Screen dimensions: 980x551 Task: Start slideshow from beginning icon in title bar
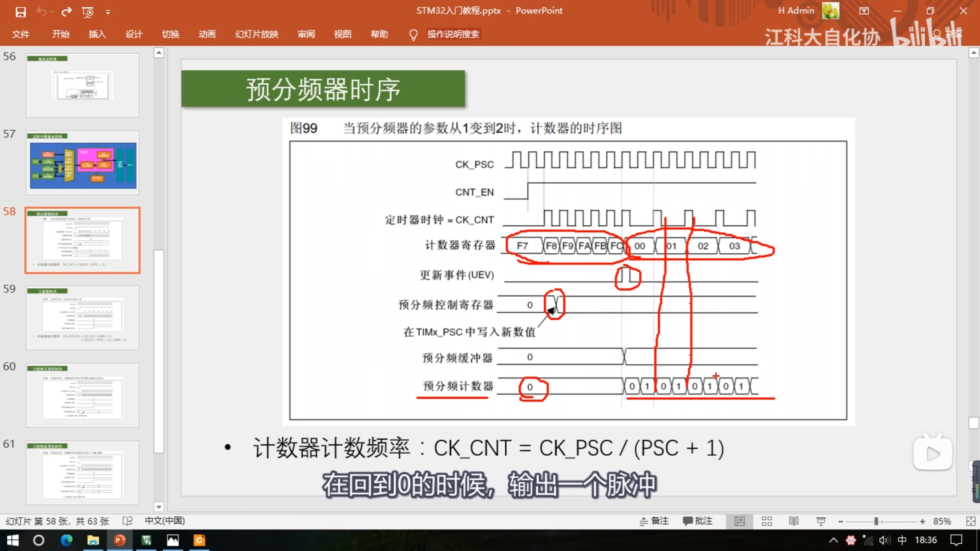(88, 12)
